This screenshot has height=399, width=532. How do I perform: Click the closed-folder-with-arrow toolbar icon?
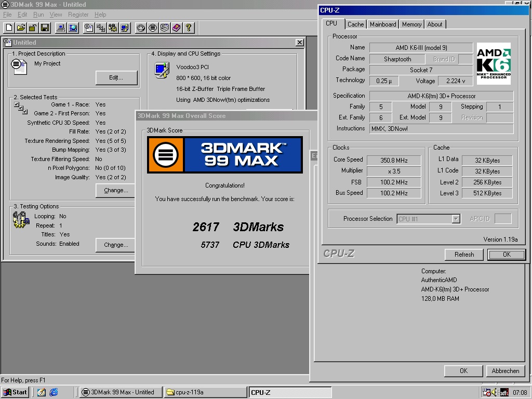[x=33, y=28]
